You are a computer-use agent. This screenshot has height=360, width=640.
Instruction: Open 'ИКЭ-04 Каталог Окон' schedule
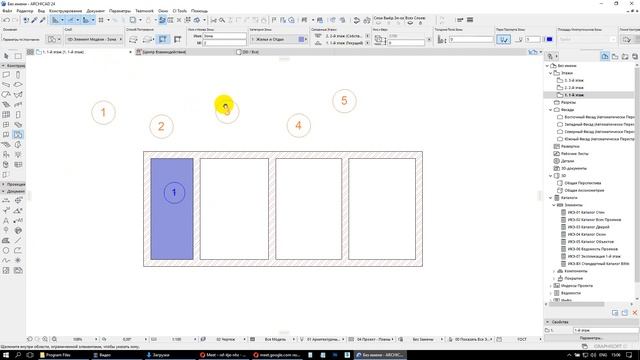(587, 234)
